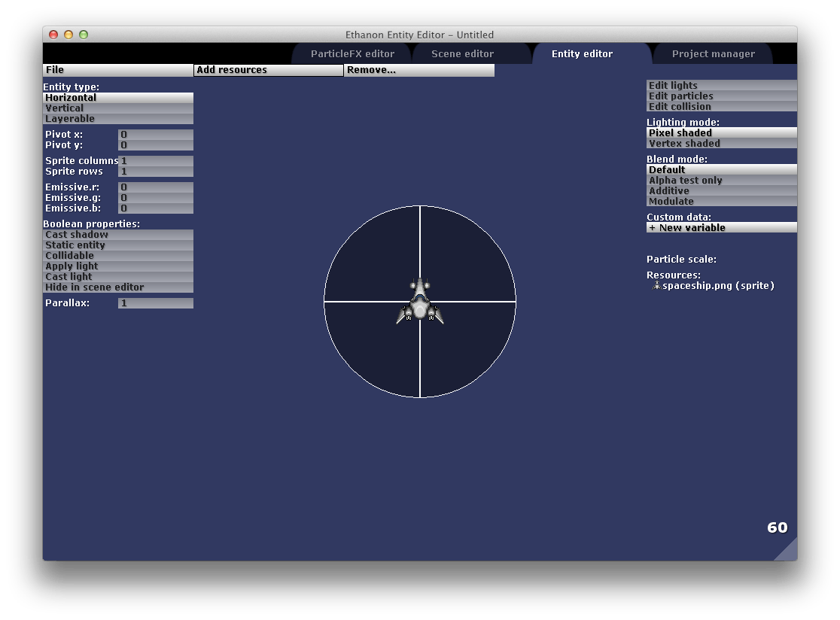
Task: Click the spaceship sprite icon in Resources
Action: 656,286
